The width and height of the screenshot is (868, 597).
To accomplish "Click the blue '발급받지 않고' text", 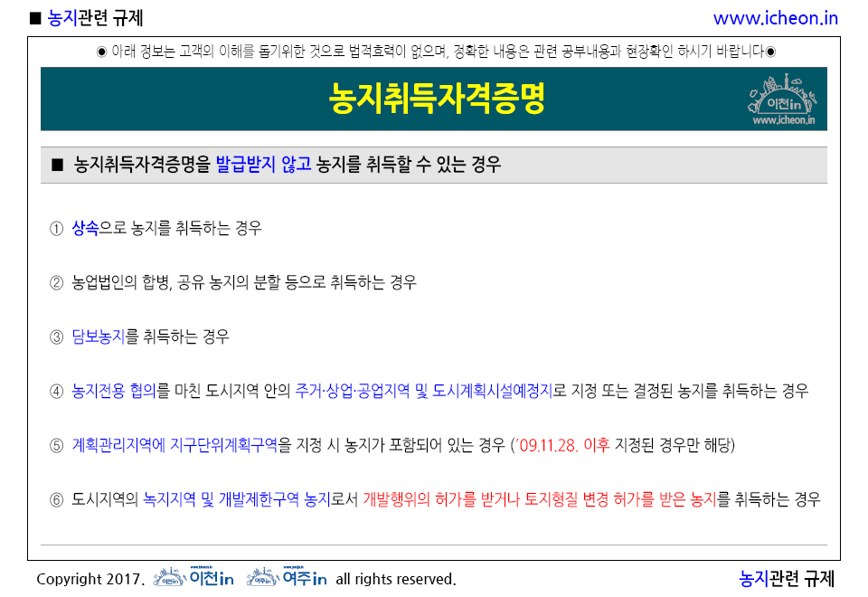I will tap(263, 165).
